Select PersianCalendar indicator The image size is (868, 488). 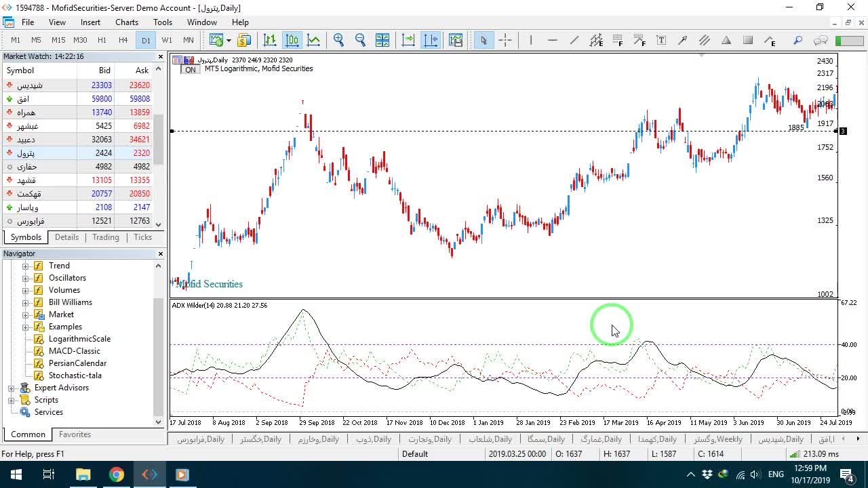(x=77, y=363)
